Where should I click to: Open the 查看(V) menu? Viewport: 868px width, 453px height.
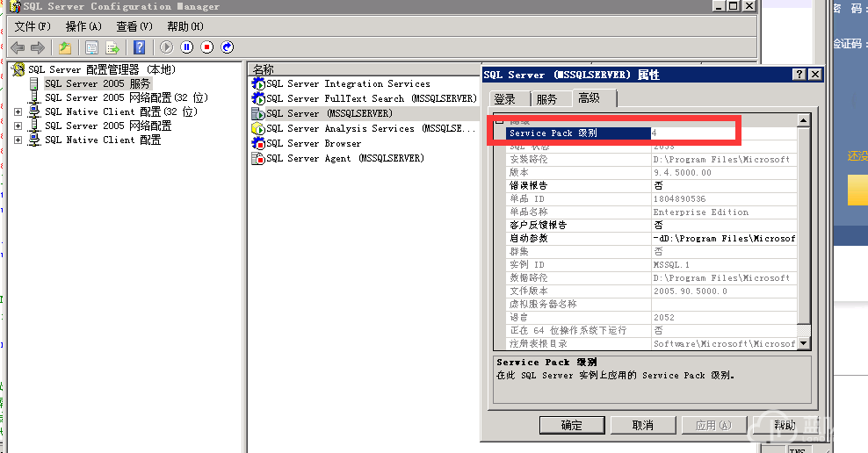click(134, 26)
